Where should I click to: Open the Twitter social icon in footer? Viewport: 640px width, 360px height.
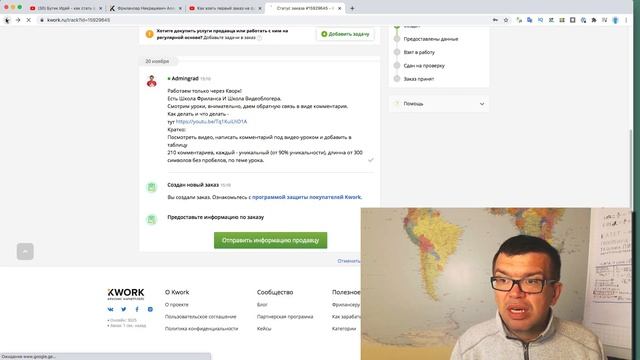pyautogui.click(x=124, y=309)
